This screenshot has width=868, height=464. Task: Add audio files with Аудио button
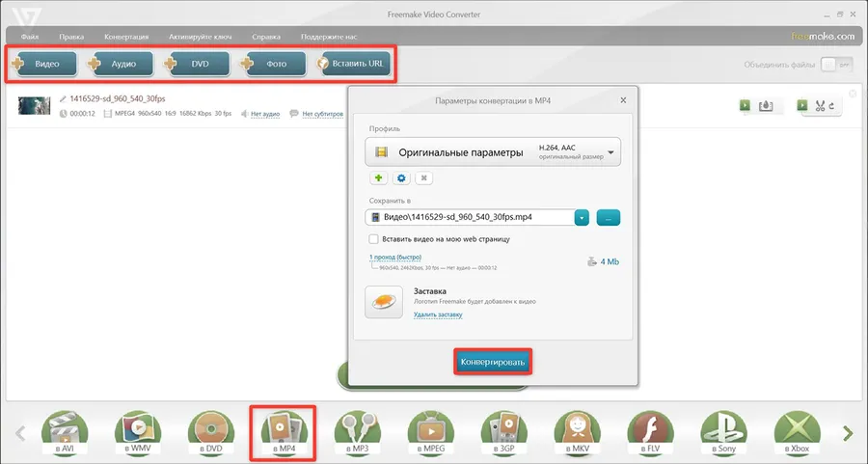pos(121,64)
